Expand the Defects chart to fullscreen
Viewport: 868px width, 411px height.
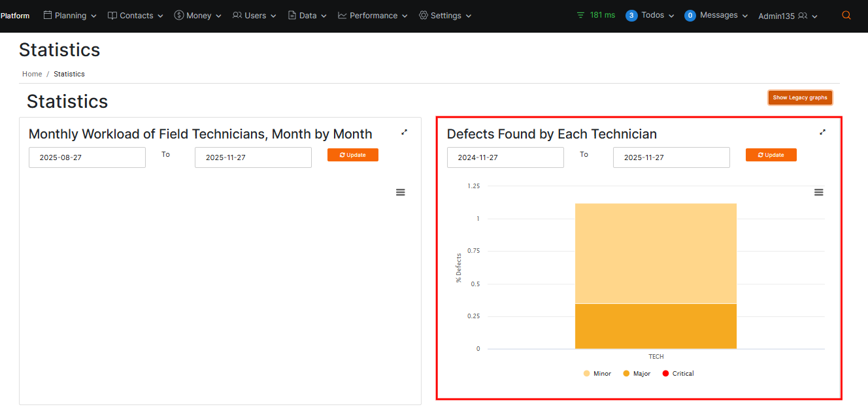tap(822, 132)
